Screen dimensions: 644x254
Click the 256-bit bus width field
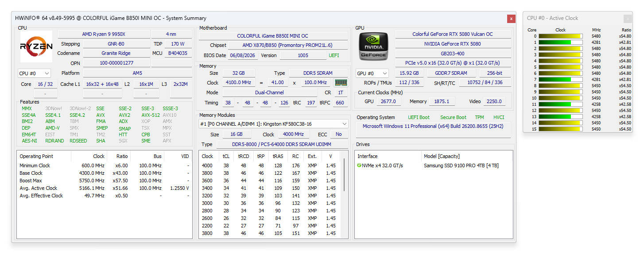[x=495, y=73]
